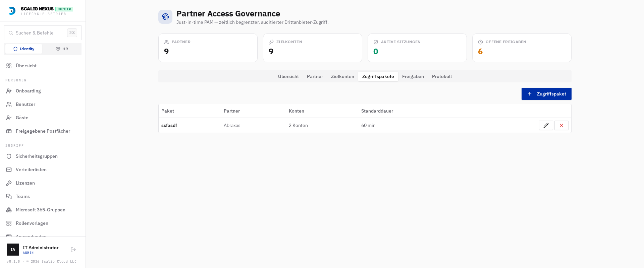Viewport: 644px width, 268px height.
Task: Open the Übersicht tab
Action: 288,76
